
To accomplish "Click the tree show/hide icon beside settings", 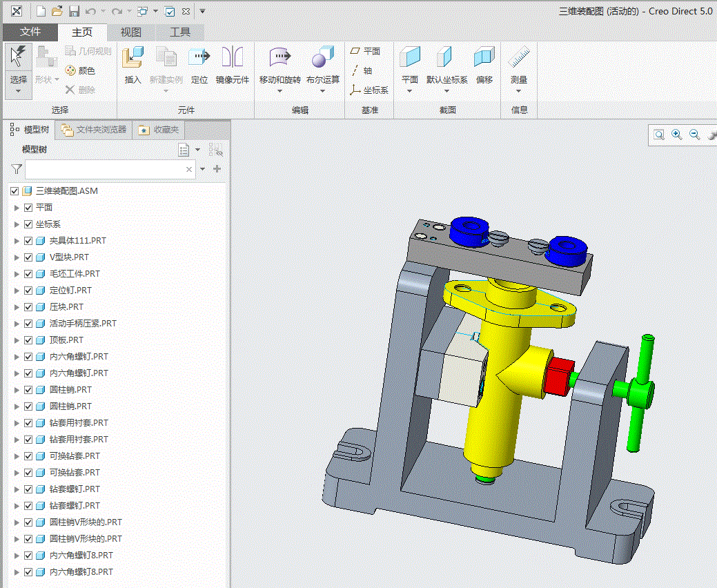I will coord(215,150).
